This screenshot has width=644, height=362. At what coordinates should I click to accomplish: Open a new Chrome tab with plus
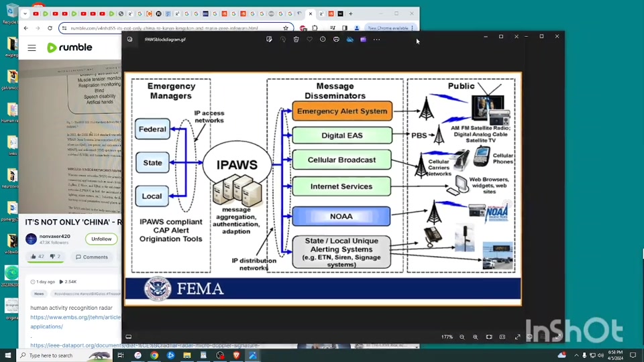click(350, 13)
